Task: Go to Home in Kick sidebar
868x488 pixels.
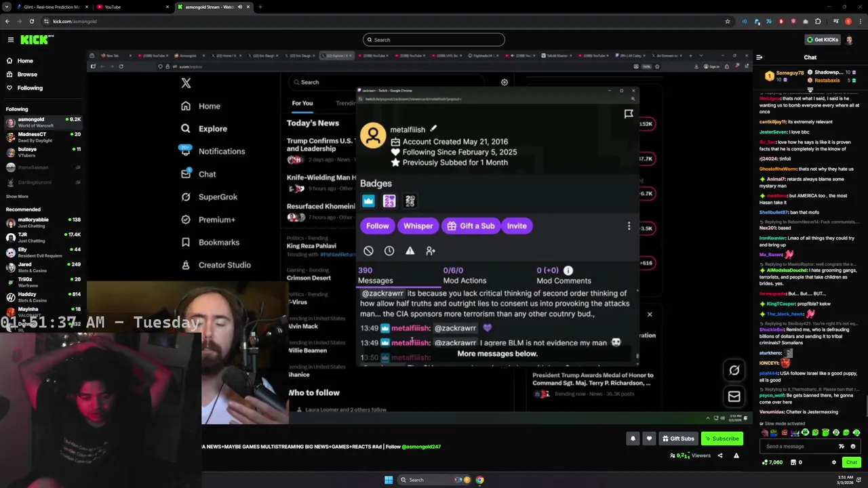Action: pos(25,61)
